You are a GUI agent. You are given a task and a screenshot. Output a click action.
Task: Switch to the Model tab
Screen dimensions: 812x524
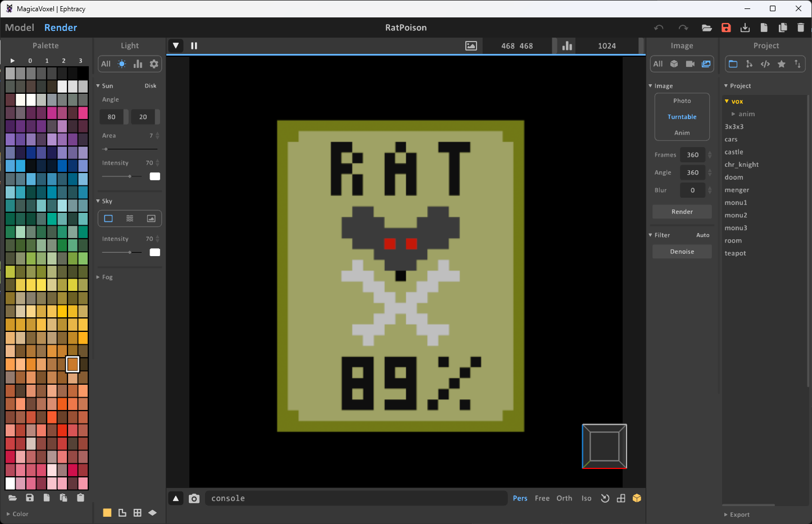coord(20,27)
